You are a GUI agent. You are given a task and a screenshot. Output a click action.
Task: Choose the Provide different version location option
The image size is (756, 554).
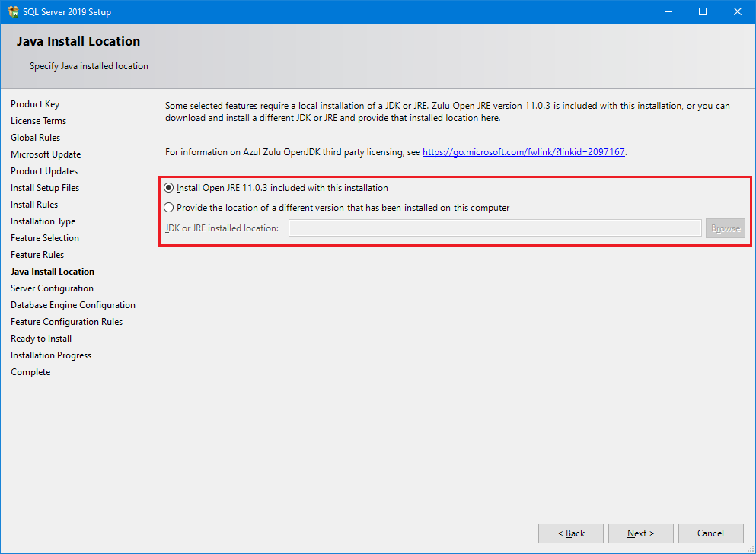point(169,208)
